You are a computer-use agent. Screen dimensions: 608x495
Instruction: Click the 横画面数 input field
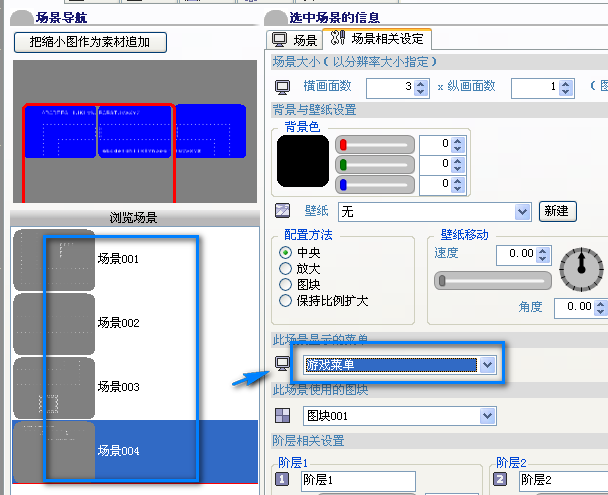(x=390, y=88)
